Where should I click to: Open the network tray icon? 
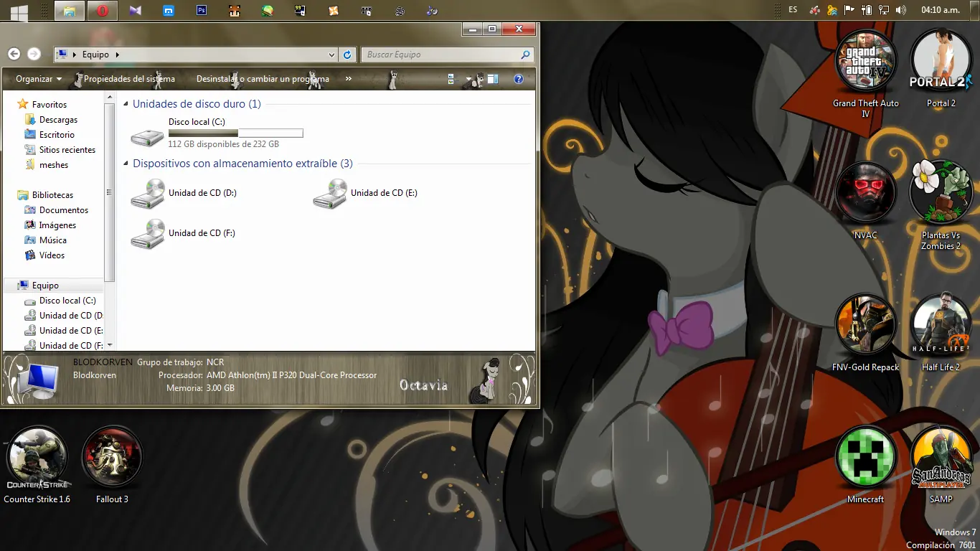(x=884, y=10)
